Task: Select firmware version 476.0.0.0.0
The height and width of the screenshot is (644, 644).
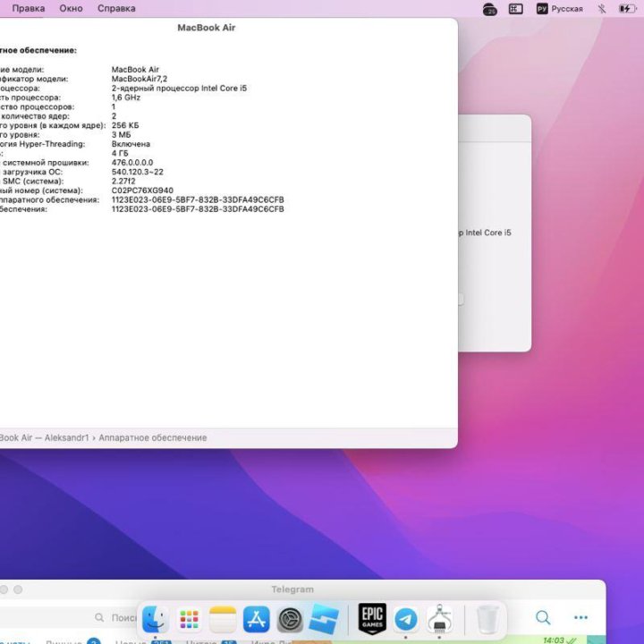Action: pos(132,163)
